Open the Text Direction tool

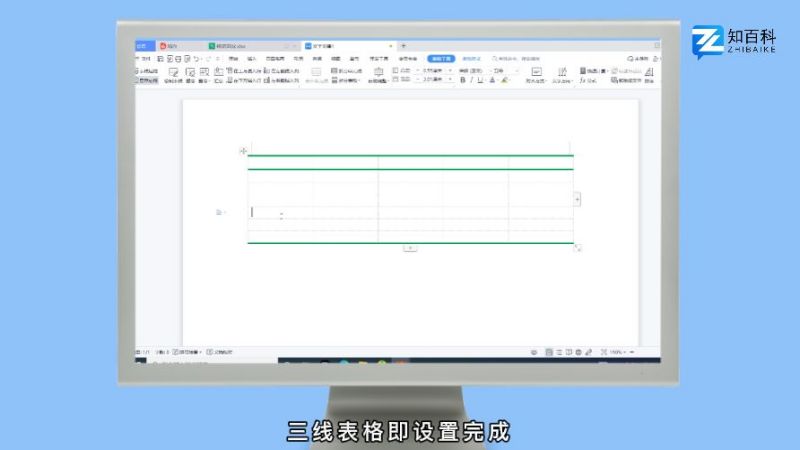[x=562, y=75]
